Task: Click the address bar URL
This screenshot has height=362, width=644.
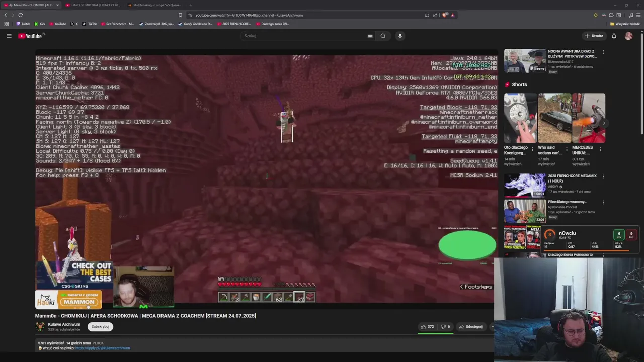Action: [249, 15]
